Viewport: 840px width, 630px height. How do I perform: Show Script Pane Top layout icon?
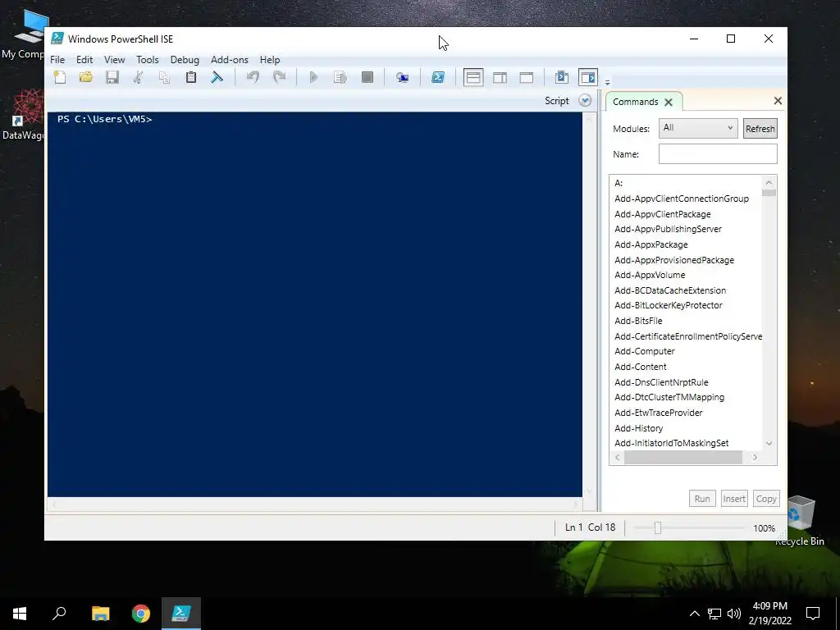(473, 77)
